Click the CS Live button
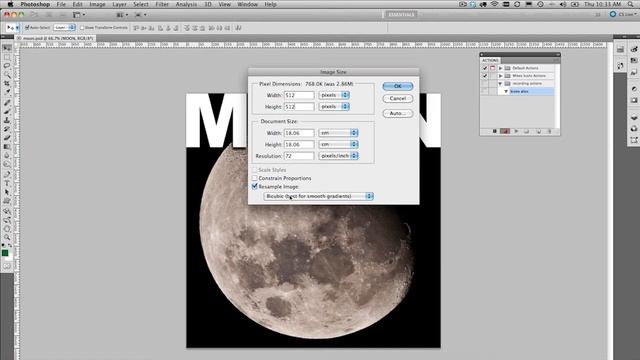Screen dimensions: 640x360 click(x=624, y=14)
